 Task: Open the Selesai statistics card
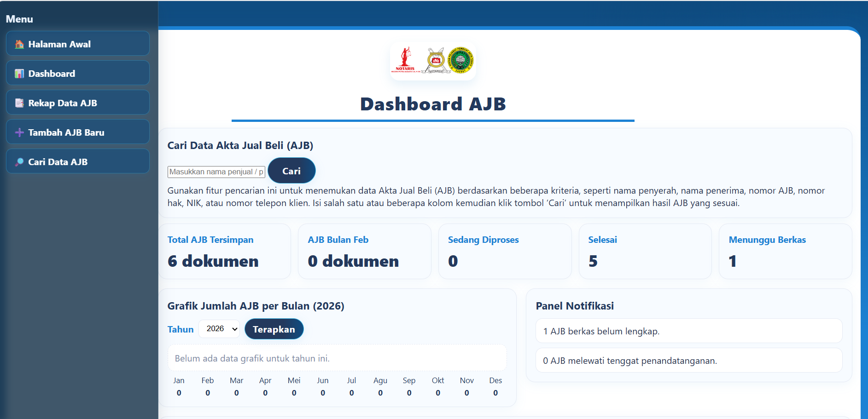645,251
